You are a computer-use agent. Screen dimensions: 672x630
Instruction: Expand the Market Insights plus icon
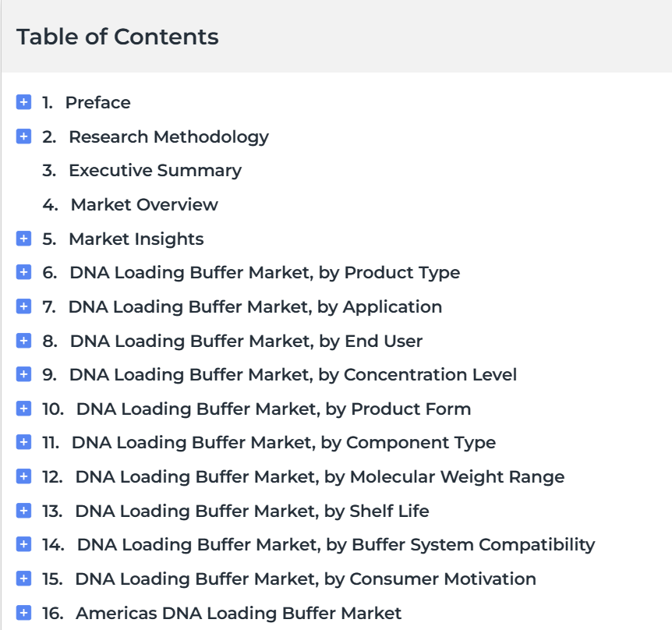pyautogui.click(x=23, y=239)
